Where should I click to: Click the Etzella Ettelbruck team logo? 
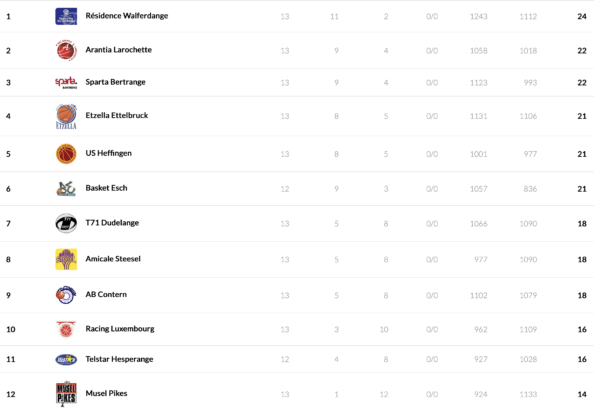66,117
